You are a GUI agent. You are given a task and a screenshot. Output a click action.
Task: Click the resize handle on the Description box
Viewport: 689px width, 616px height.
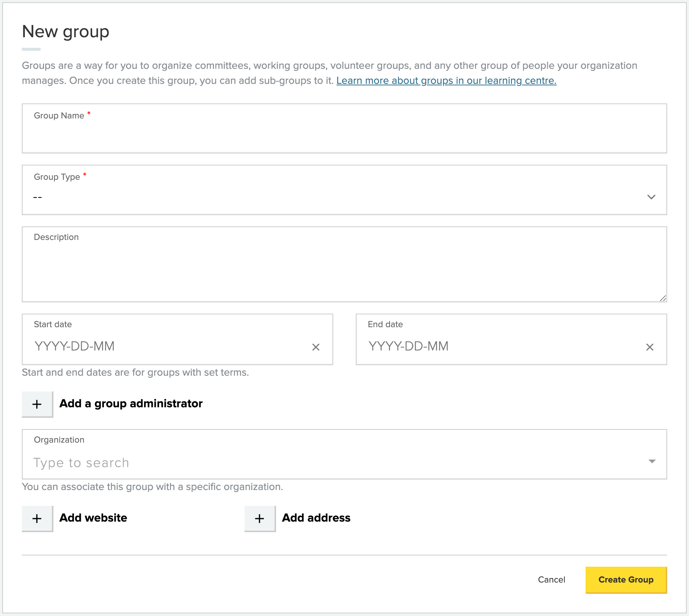[663, 298]
